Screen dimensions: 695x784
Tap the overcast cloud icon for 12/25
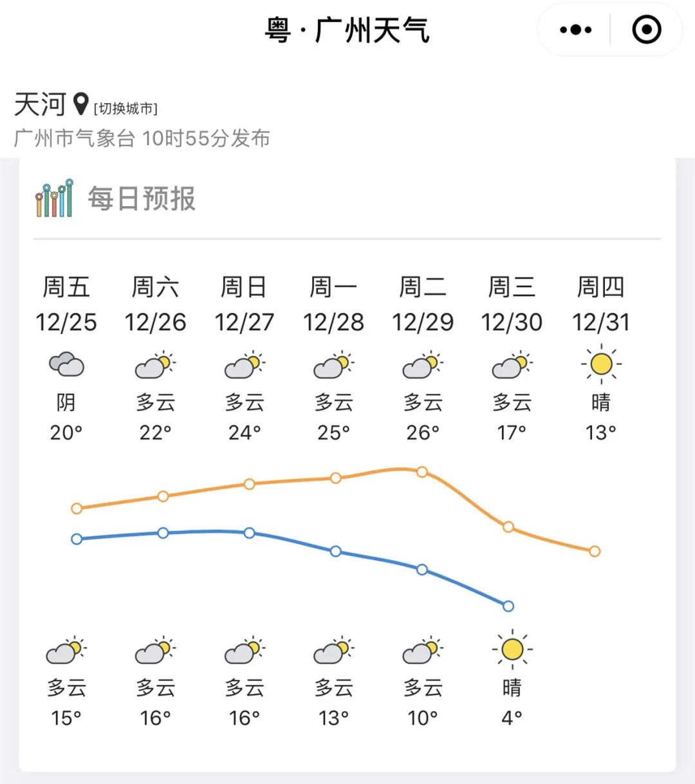[x=66, y=364]
